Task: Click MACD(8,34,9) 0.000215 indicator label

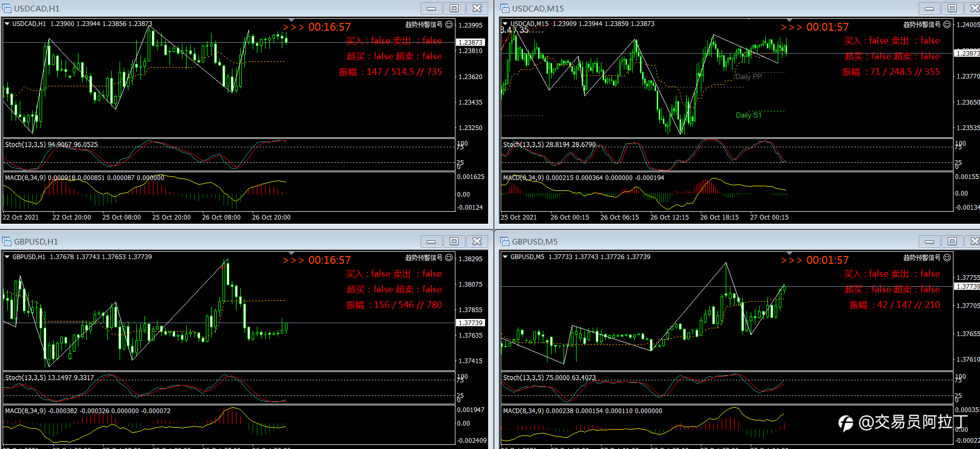Action: pyautogui.click(x=584, y=178)
